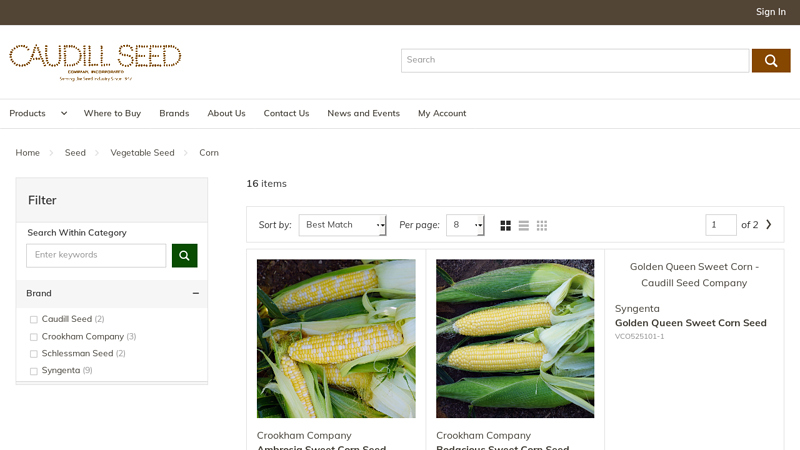Open the Brands menu item
Image resolution: width=800 pixels, height=450 pixels.
point(174,113)
